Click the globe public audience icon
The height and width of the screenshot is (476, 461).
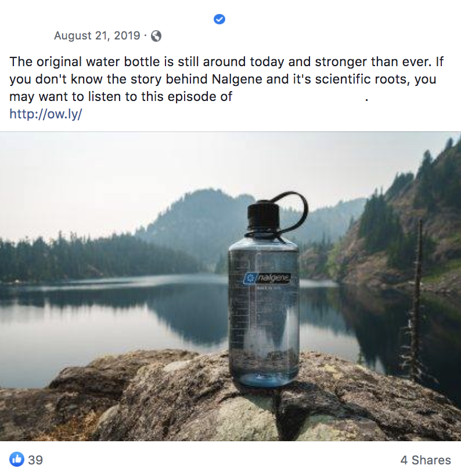[156, 36]
